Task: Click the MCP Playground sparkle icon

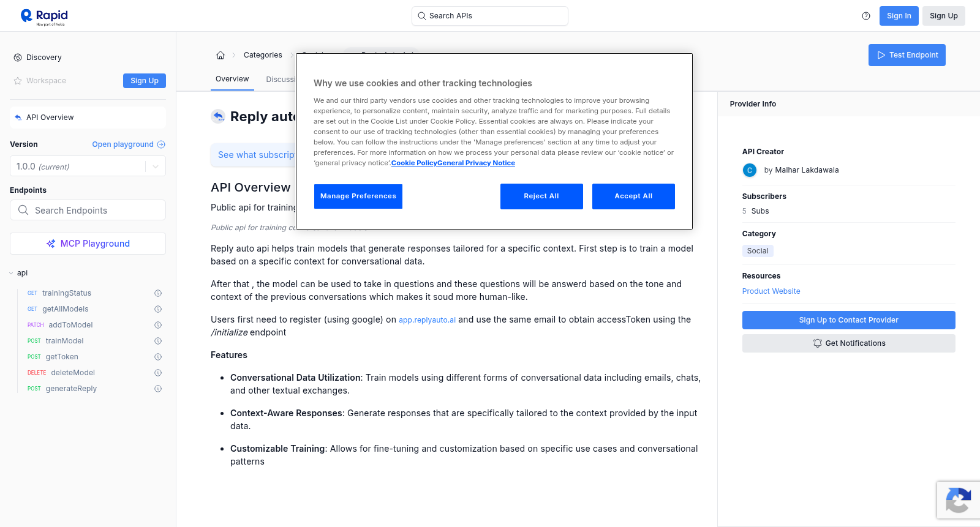Action: click(x=51, y=244)
